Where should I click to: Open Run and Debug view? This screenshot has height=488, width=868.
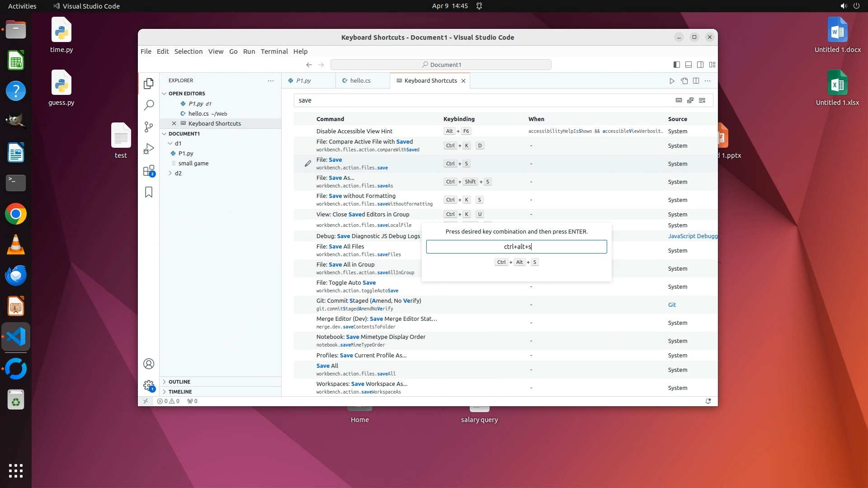pyautogui.click(x=149, y=149)
